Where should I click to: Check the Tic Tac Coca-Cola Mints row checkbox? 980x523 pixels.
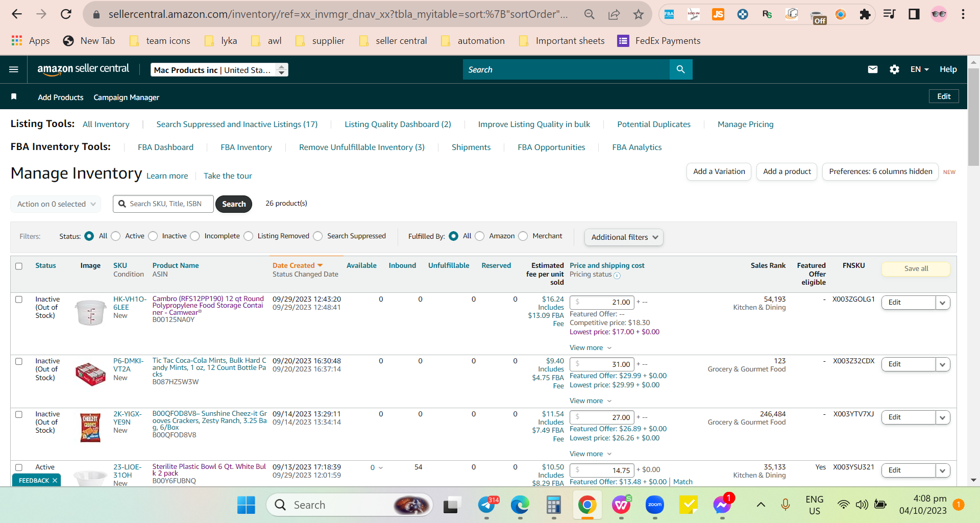(x=19, y=361)
